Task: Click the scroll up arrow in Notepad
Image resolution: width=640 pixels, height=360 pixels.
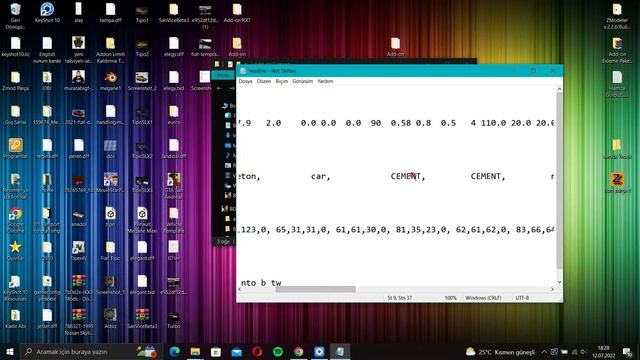Action: 559,89
